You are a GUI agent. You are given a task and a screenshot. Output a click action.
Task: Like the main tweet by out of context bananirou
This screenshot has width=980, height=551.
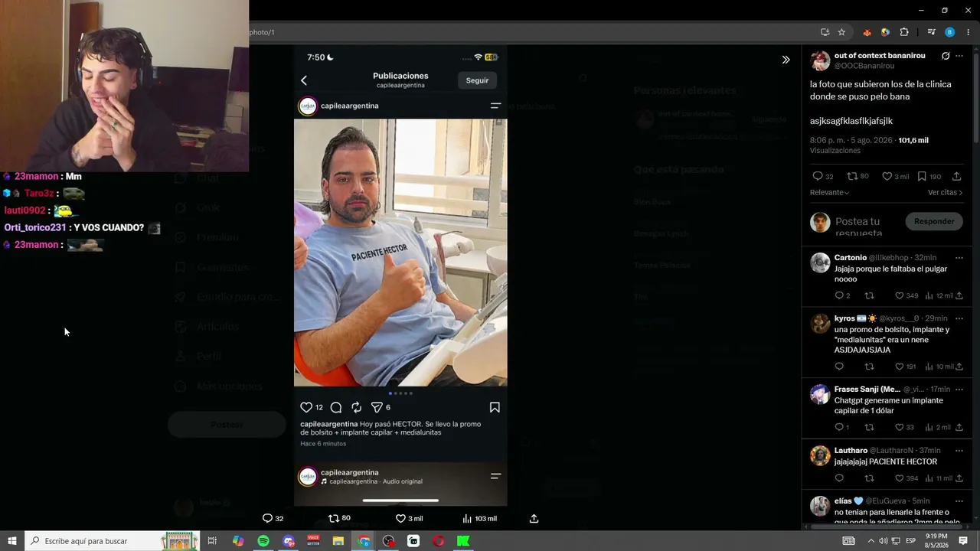887,176
